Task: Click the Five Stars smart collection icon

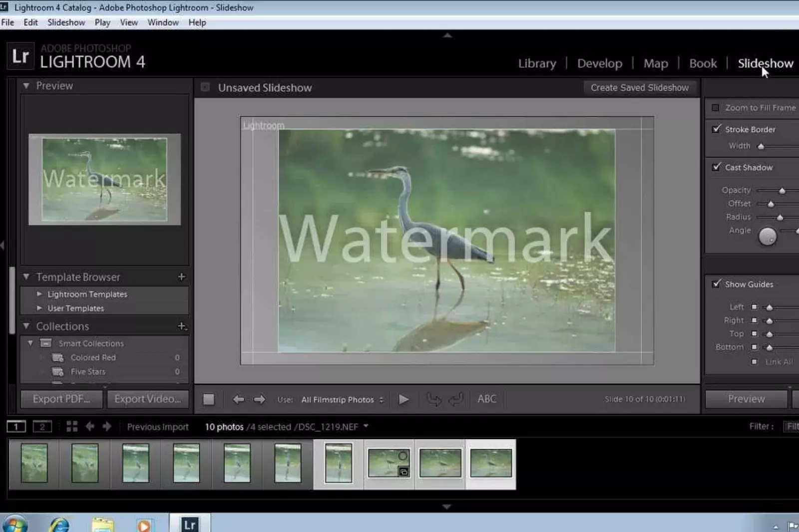Action: tap(58, 372)
